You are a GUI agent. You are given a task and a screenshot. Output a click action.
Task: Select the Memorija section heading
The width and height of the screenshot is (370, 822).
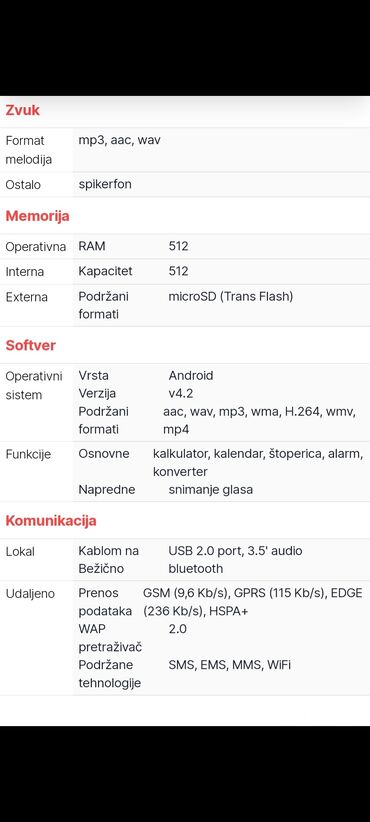click(x=37, y=216)
